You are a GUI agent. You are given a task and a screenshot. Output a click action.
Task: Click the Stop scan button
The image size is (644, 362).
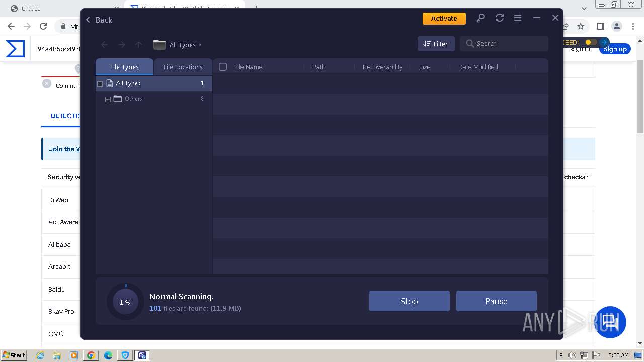point(410,301)
